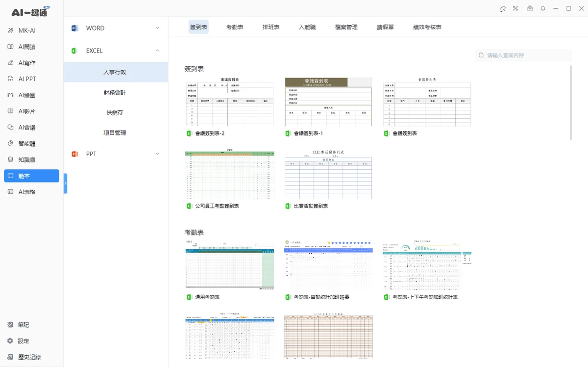Collapse the EXCEL category chevron
This screenshot has width=588, height=367.
pos(157,51)
